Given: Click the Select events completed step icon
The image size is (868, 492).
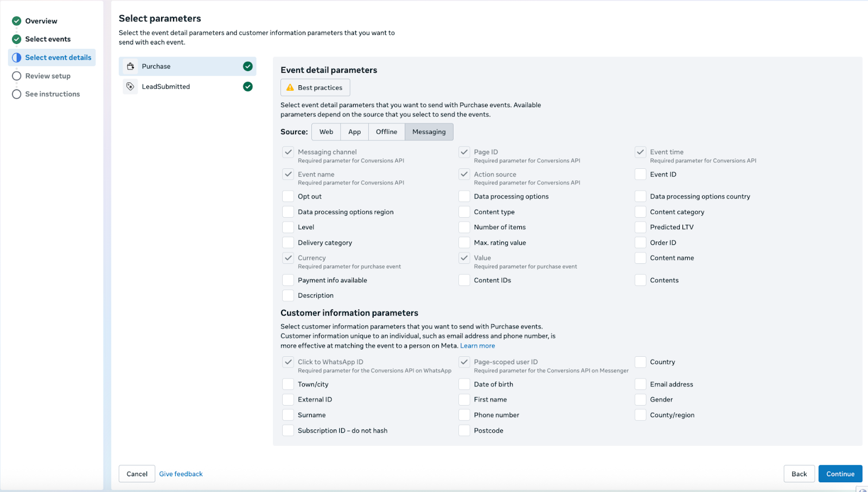Looking at the screenshot, I should click(x=17, y=39).
